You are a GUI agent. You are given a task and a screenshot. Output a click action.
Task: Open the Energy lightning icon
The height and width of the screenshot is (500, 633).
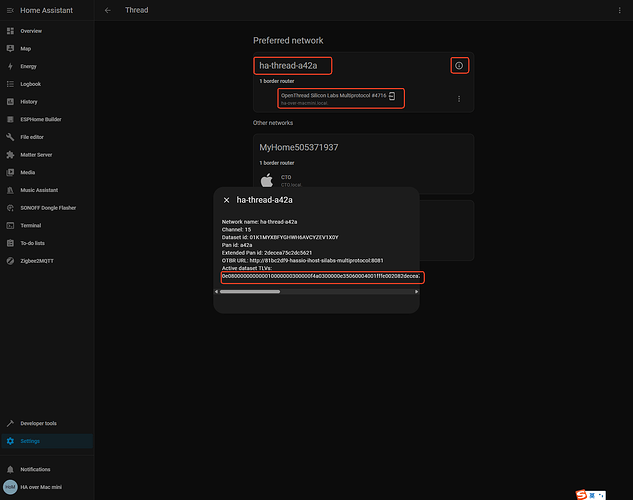10,66
